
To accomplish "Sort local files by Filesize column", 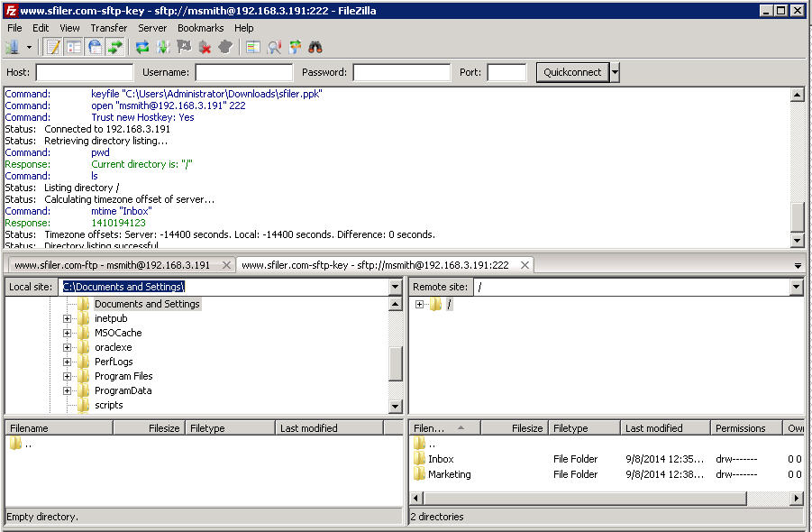I will pos(149,428).
